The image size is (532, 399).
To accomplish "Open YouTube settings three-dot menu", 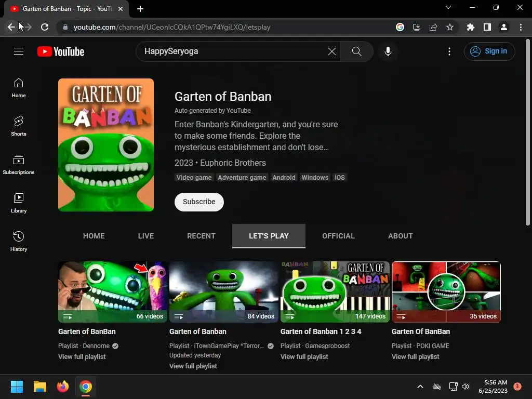I will coord(449,51).
